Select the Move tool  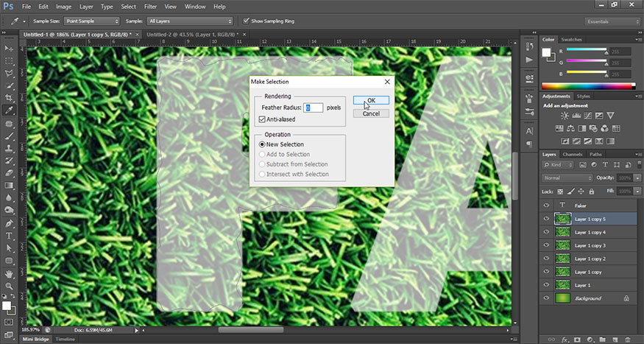9,49
